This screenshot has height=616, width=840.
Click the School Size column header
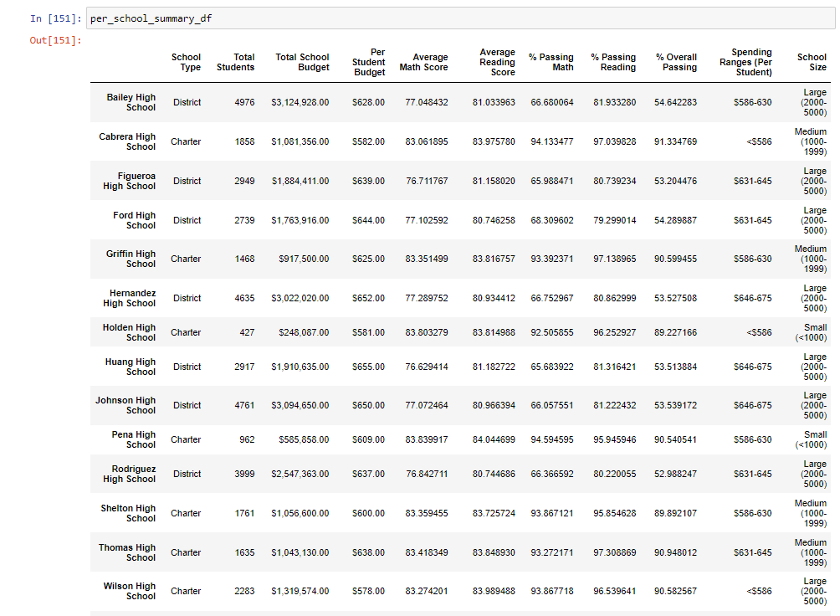point(812,62)
